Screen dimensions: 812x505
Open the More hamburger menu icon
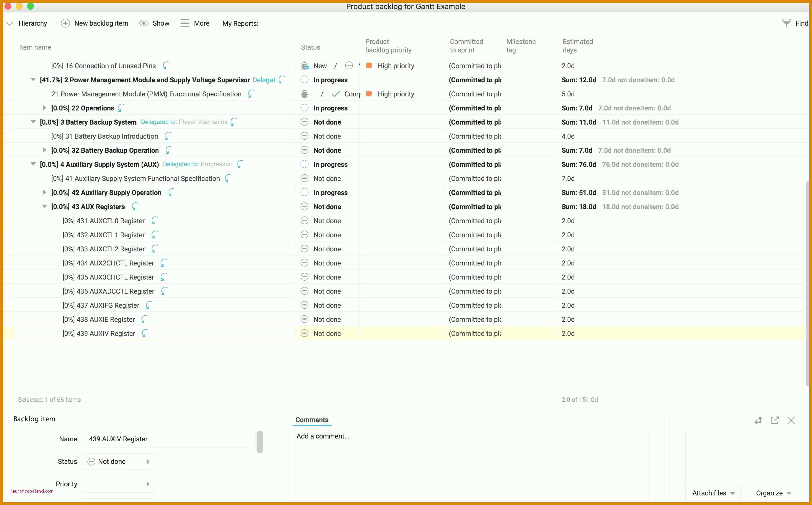pos(185,23)
